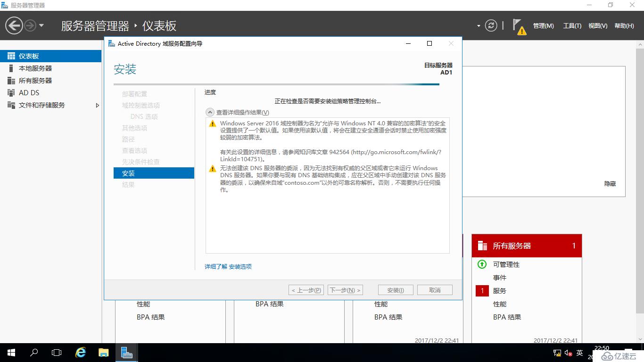Viewport: 644px width, 362px height.
Task: Click 事件 in 所有服务器 tile
Action: 500,278
